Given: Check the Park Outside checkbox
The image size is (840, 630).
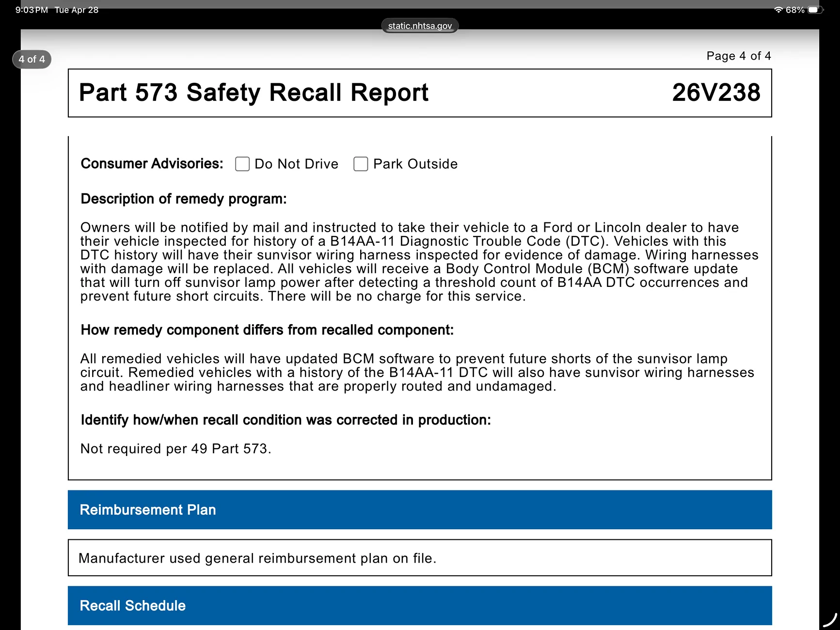Looking at the screenshot, I should [361, 164].
